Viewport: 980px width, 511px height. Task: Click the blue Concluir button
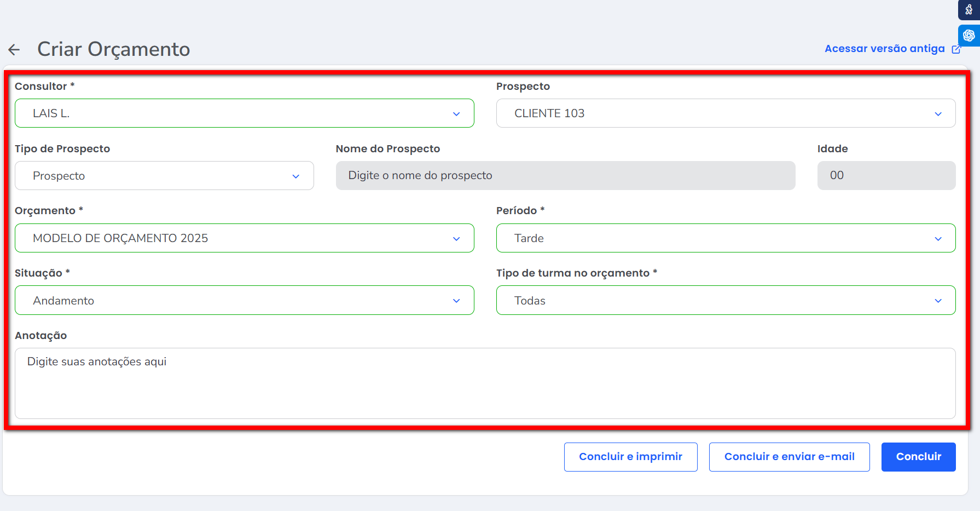[918, 457]
